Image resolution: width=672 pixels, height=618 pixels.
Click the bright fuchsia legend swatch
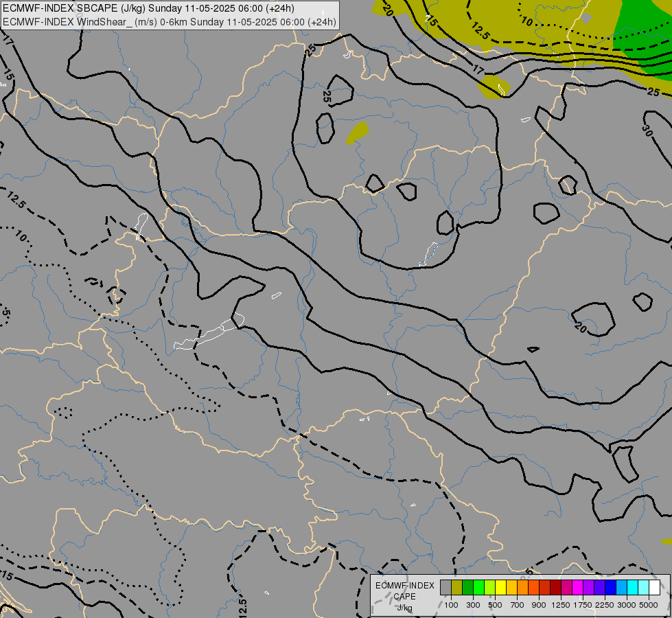577,587
